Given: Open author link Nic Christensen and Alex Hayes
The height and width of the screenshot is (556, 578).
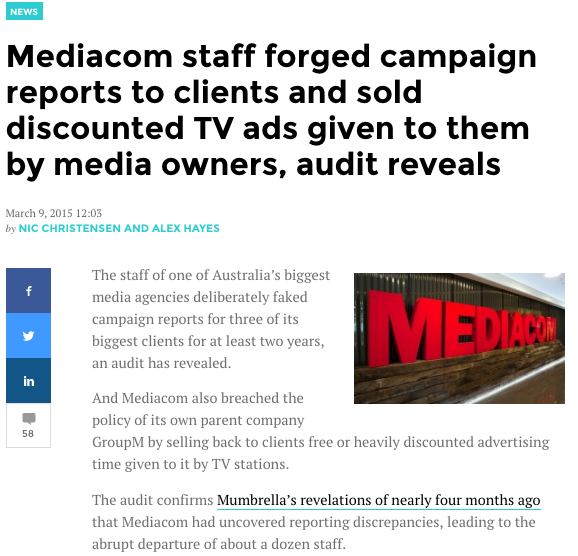Looking at the screenshot, I should 119,228.
